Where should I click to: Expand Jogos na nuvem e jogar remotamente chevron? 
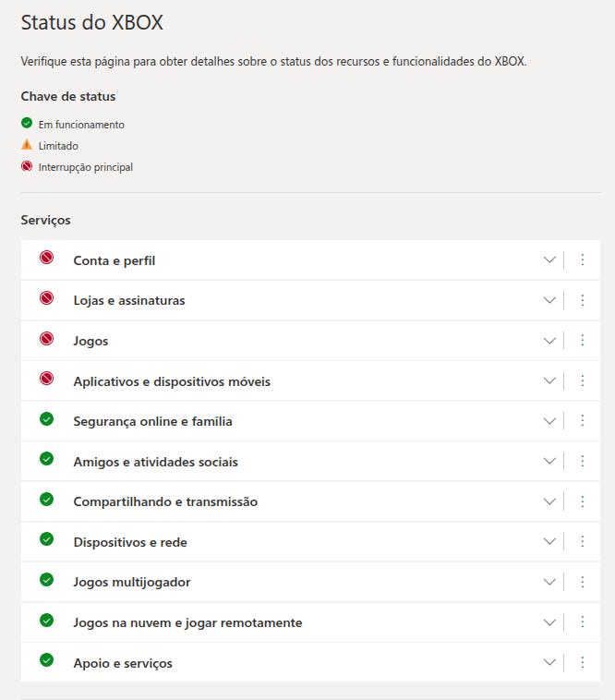[549, 622]
